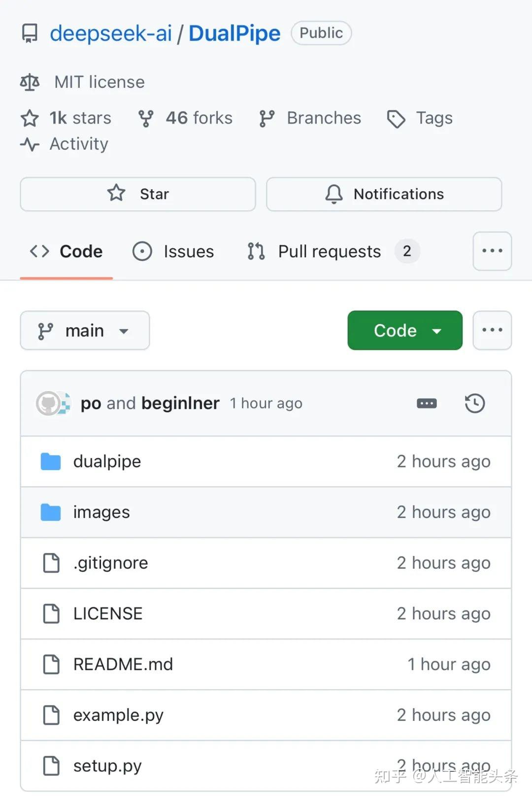Open the Notifications bell button
The width and height of the screenshot is (532, 798).
pos(384,194)
